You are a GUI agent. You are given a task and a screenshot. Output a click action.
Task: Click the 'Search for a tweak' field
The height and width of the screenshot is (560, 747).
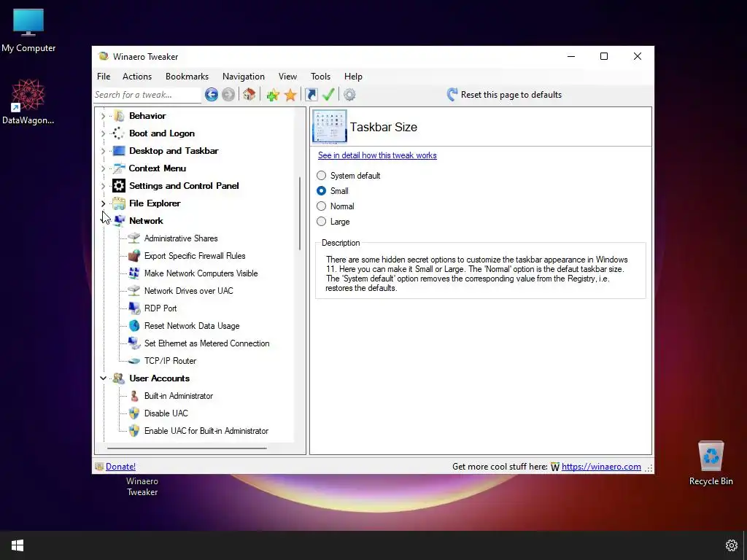click(147, 95)
